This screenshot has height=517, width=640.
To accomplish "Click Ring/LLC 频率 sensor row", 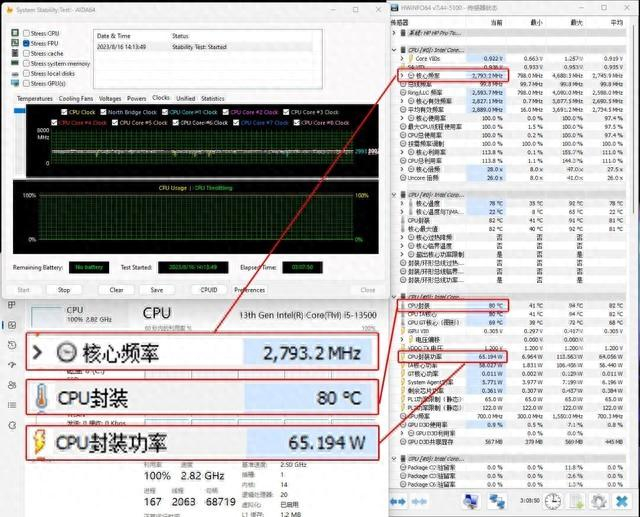I will pos(512,93).
